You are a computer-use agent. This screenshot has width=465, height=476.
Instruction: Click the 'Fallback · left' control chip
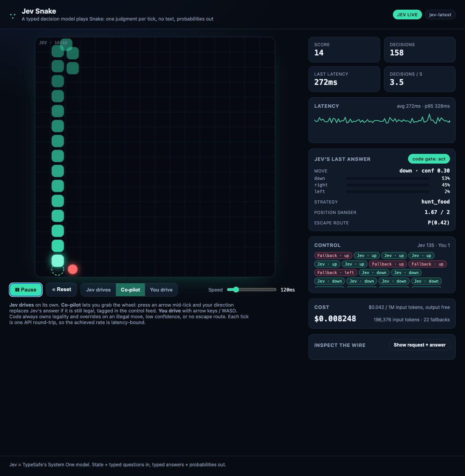point(336,272)
